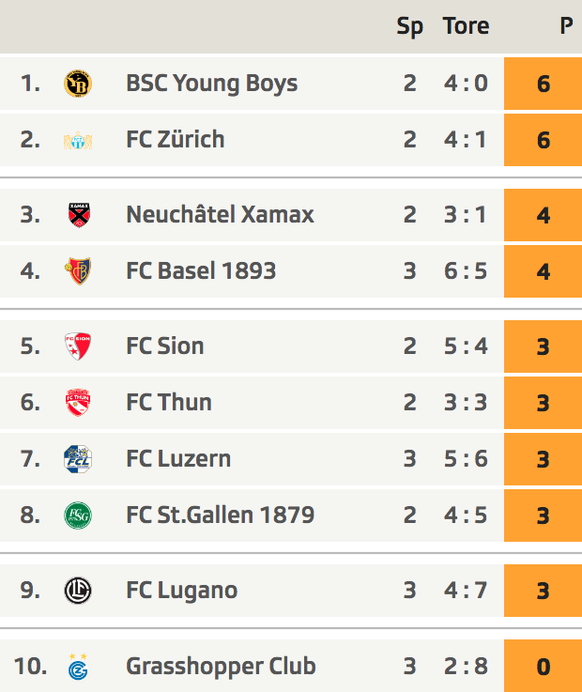Open the FC Zürich team link
This screenshot has width=582, height=692.
(x=175, y=139)
